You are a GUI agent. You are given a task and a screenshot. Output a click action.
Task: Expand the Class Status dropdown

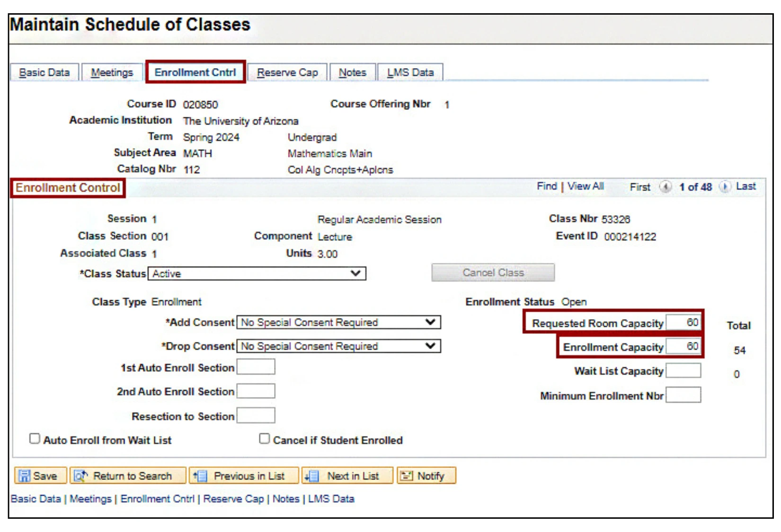257,273
